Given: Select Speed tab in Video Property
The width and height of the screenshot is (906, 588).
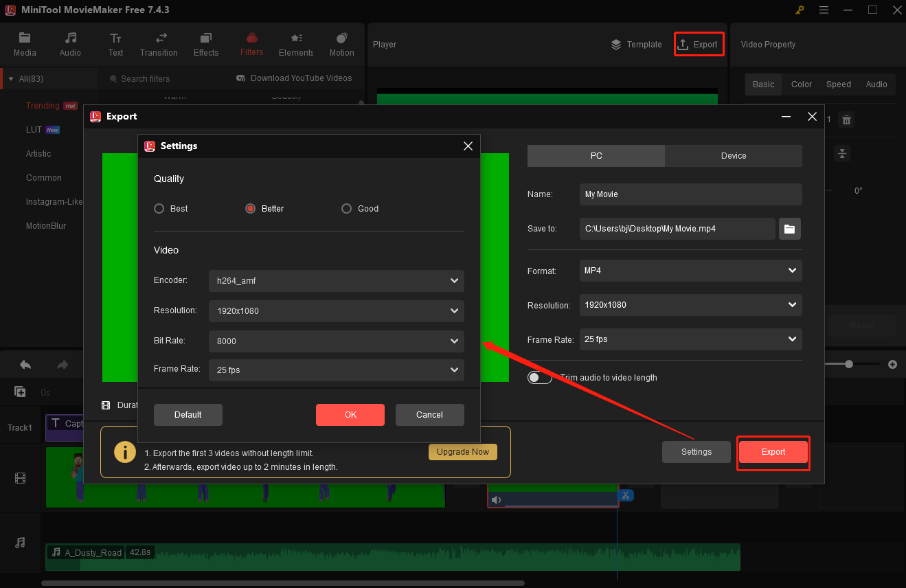Looking at the screenshot, I should [839, 84].
